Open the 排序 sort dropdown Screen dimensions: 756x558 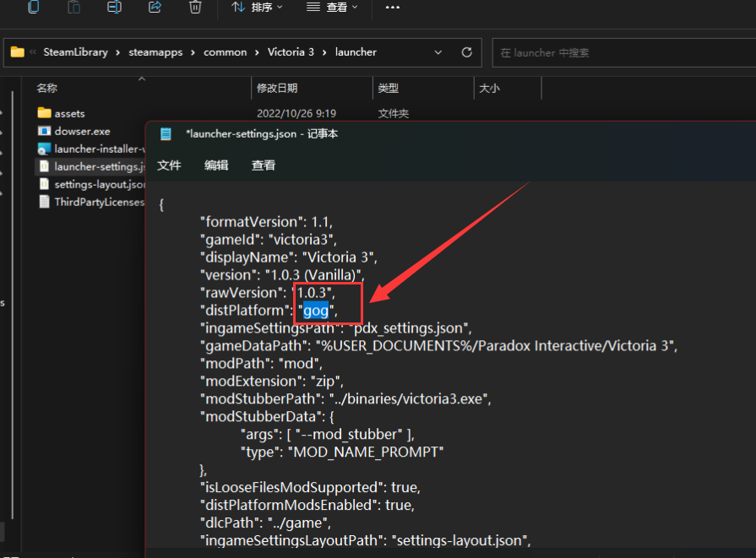click(x=257, y=8)
